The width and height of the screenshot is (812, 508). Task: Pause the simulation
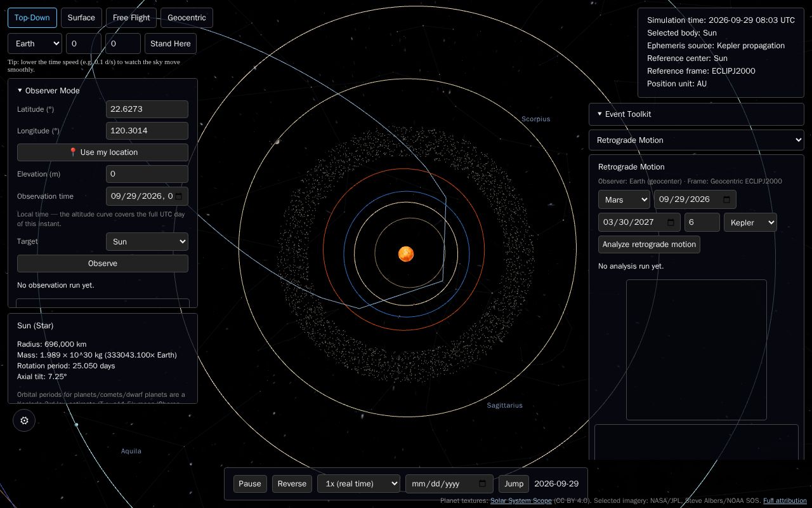pyautogui.click(x=250, y=484)
